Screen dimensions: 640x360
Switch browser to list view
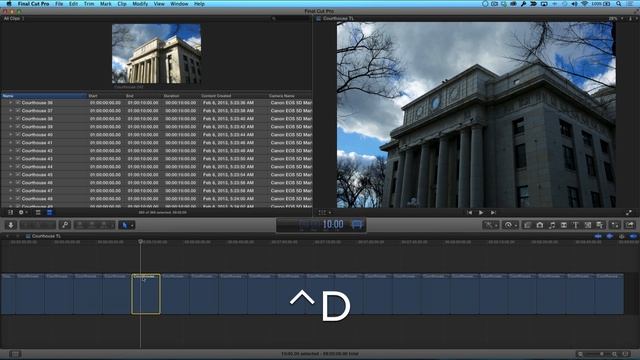pos(49,213)
